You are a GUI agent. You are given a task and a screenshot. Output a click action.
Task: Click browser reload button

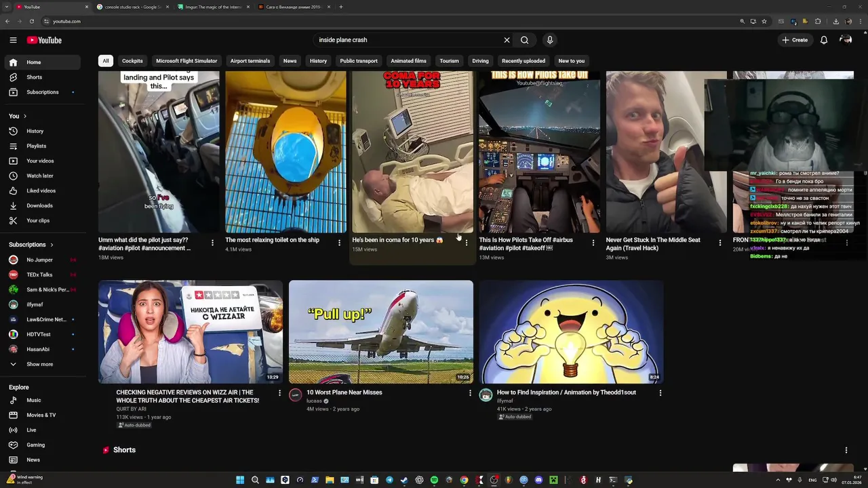pyautogui.click(x=32, y=21)
